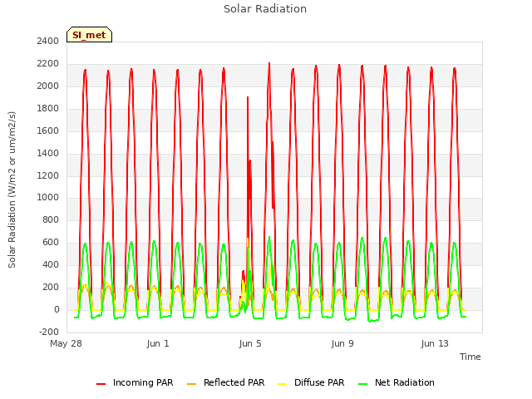Select the Jun 13 x-axis tick label
This screenshot has height=399, width=532.
point(435,343)
